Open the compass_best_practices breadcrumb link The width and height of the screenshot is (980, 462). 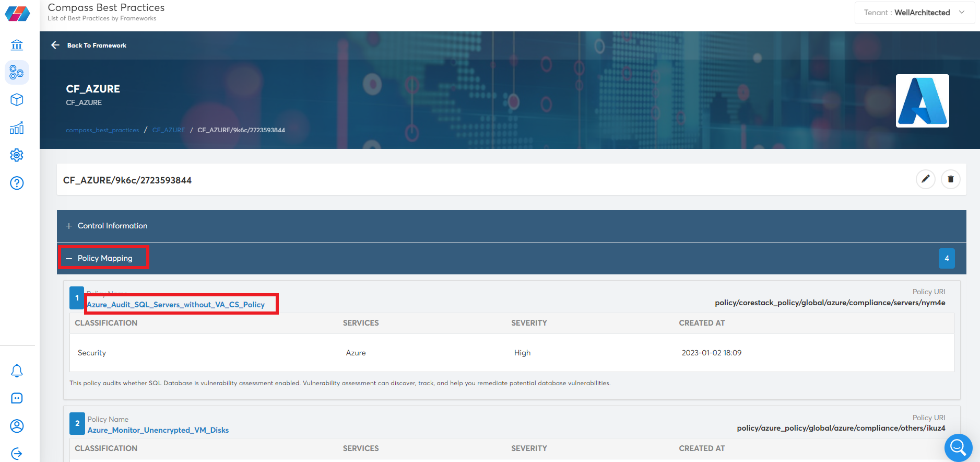pos(102,130)
